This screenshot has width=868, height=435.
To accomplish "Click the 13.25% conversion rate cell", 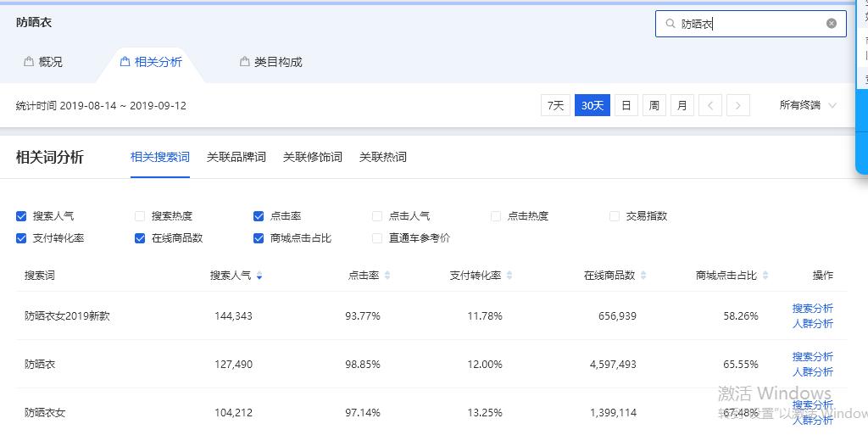I will pos(484,412).
